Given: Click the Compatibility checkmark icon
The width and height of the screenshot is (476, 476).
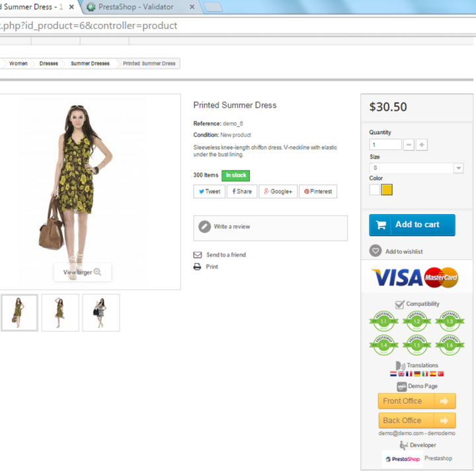Looking at the screenshot, I should point(399,304).
